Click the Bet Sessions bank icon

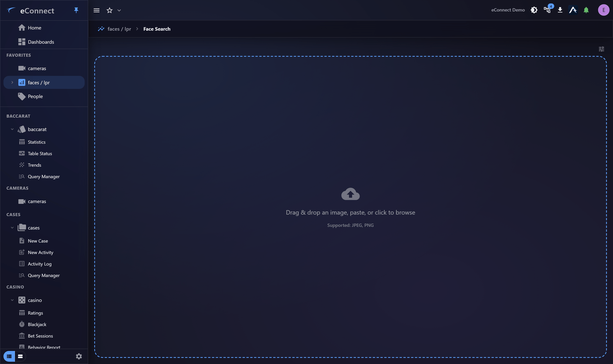click(22, 336)
